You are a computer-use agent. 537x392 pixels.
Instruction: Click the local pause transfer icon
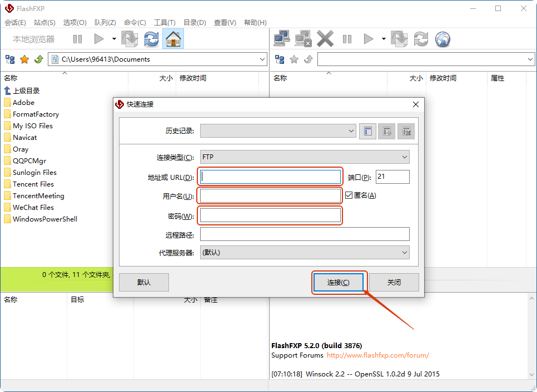(x=77, y=39)
